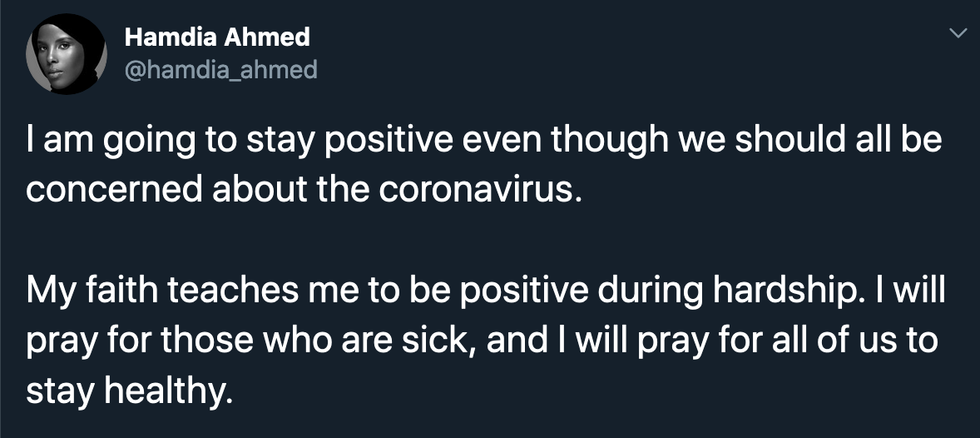Click the word "should" in the first line
Viewport: 980px width, 438px height.
[x=771, y=141]
